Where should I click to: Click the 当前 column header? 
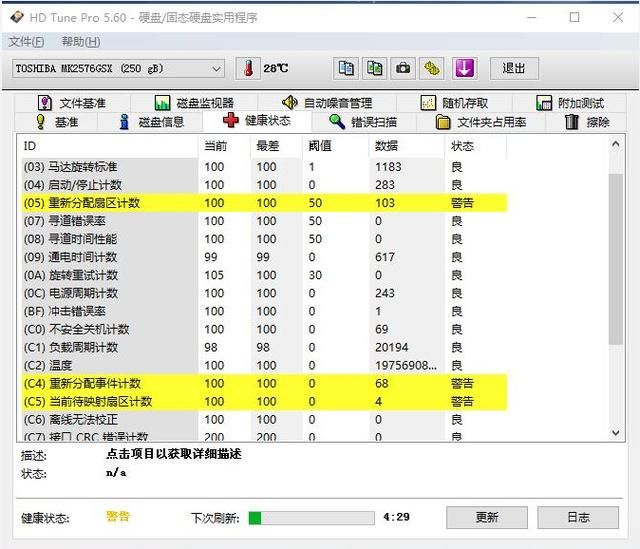pyautogui.click(x=224, y=146)
